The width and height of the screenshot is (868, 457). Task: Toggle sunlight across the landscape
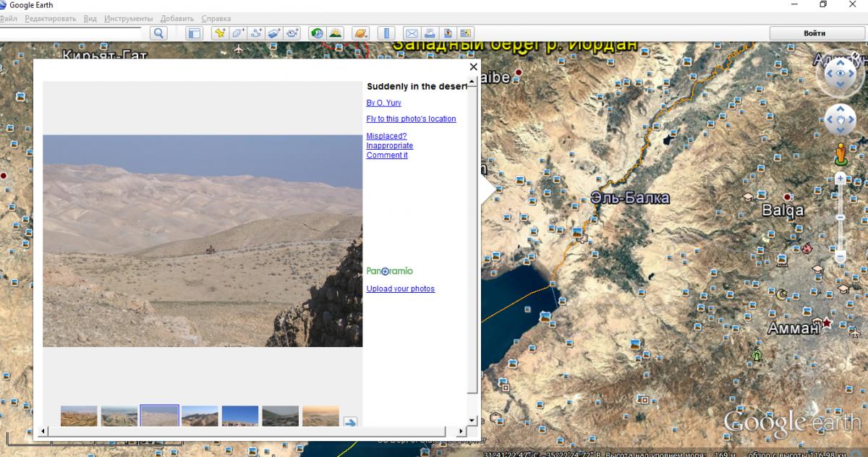pos(335,33)
